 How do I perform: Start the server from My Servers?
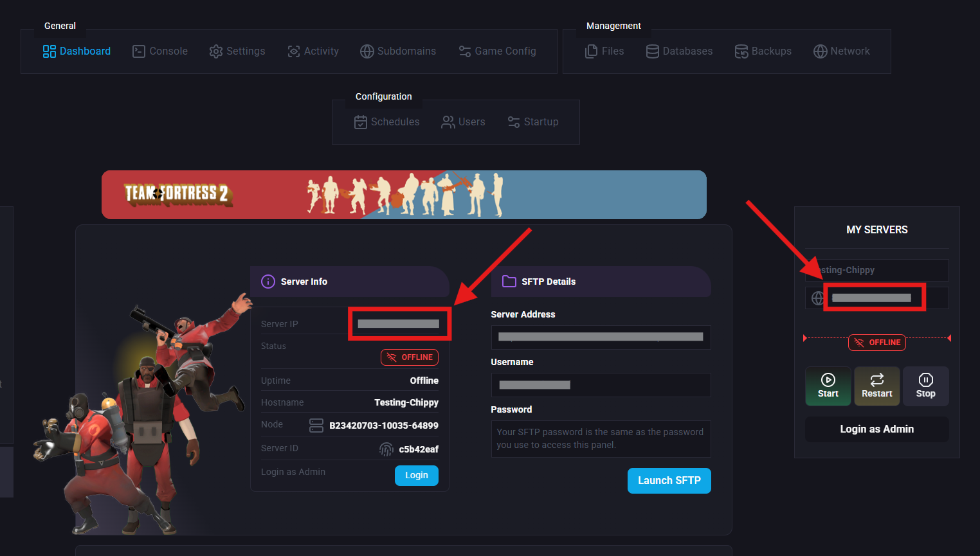click(x=828, y=386)
